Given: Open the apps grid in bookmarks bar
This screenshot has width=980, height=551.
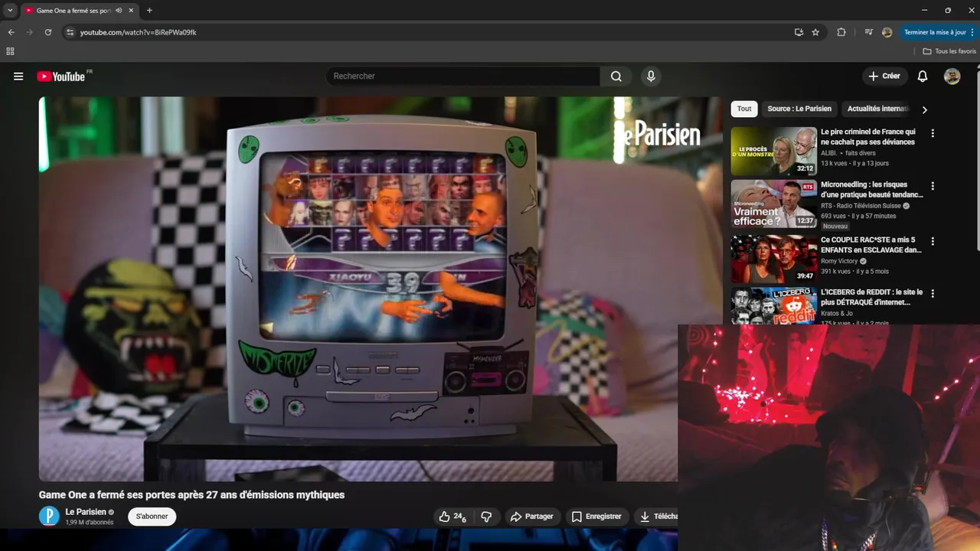Looking at the screenshot, I should point(10,51).
